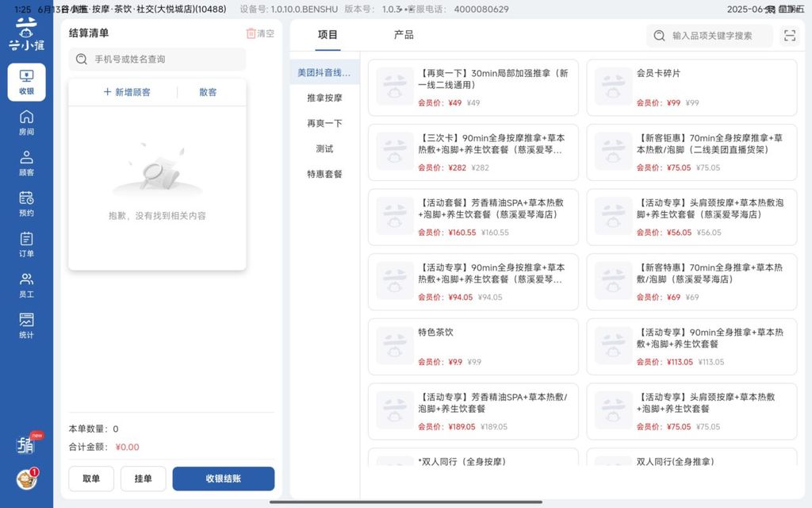Switch to the 产品 tab

click(x=404, y=35)
